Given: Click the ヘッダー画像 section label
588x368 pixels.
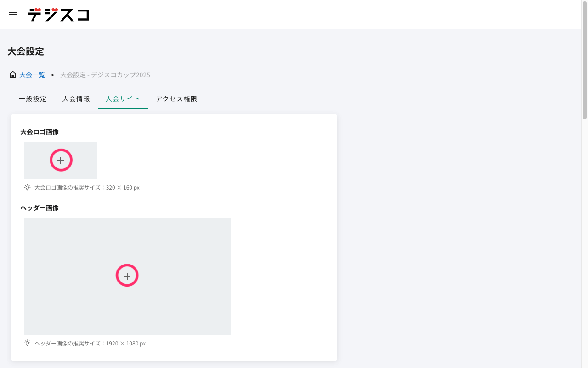Looking at the screenshot, I should tap(40, 208).
